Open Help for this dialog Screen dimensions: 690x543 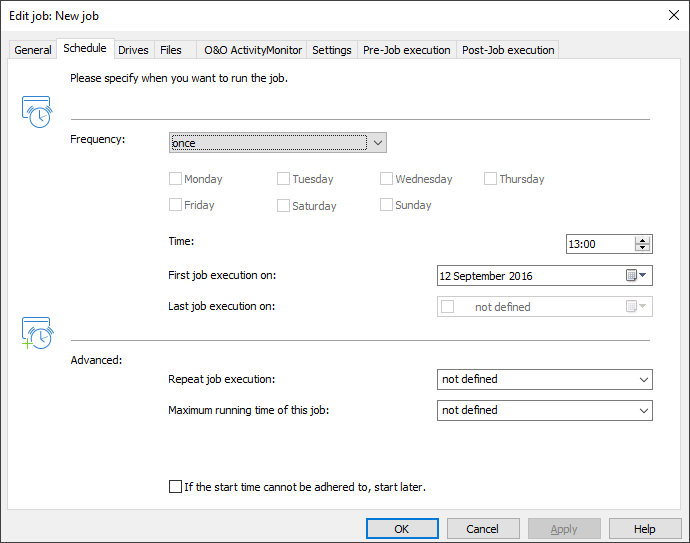(644, 529)
